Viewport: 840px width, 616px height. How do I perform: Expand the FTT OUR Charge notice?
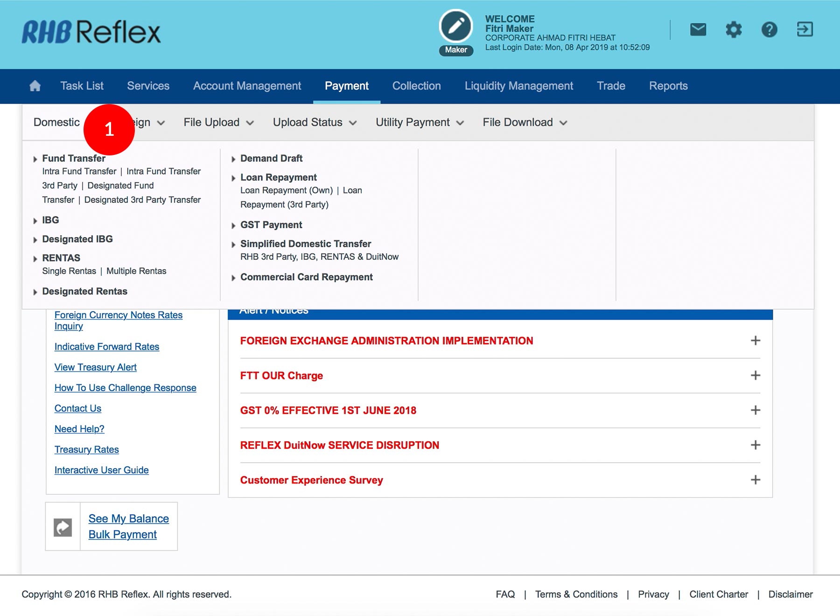[x=755, y=376]
